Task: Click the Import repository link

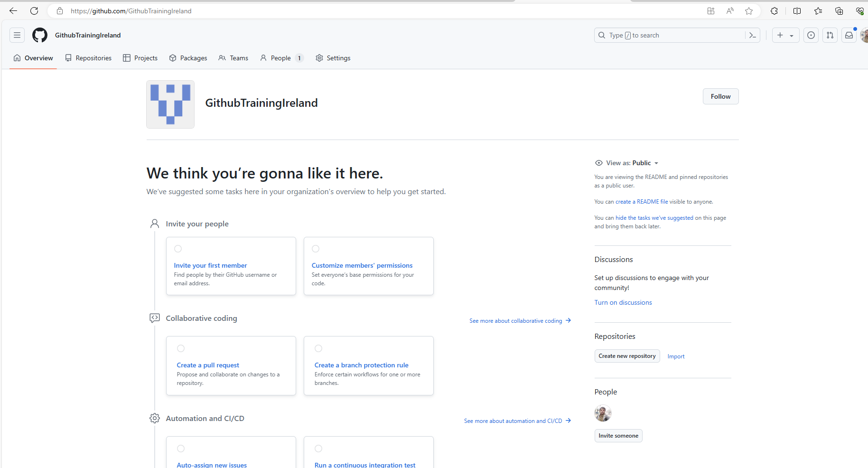Action: click(676, 356)
